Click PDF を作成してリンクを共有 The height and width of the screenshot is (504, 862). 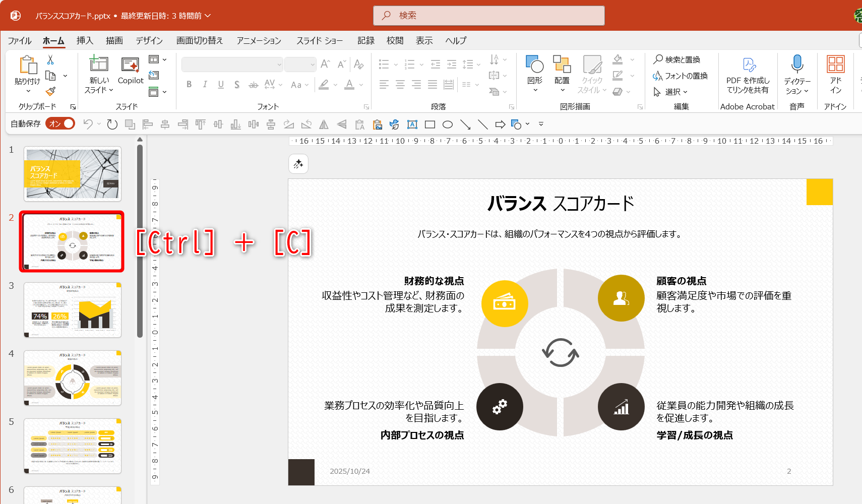(748, 75)
